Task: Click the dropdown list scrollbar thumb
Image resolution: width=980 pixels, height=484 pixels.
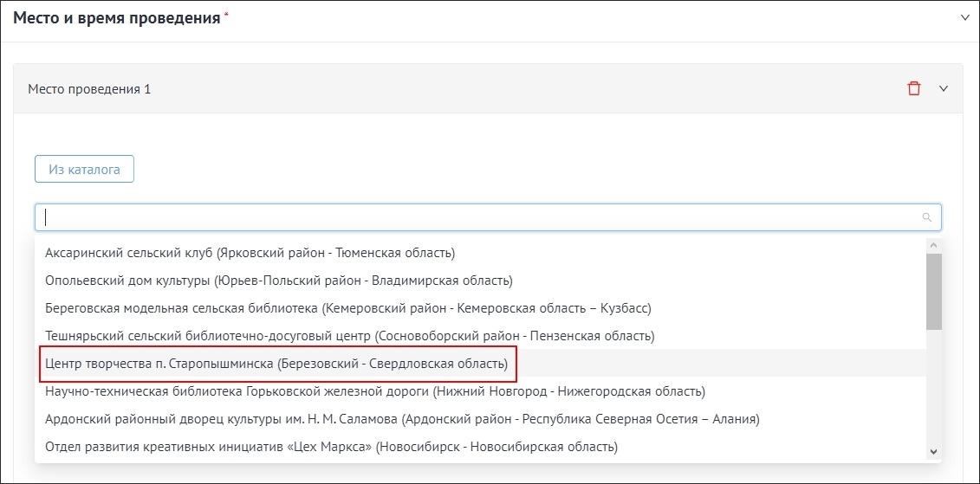Action: (x=933, y=292)
